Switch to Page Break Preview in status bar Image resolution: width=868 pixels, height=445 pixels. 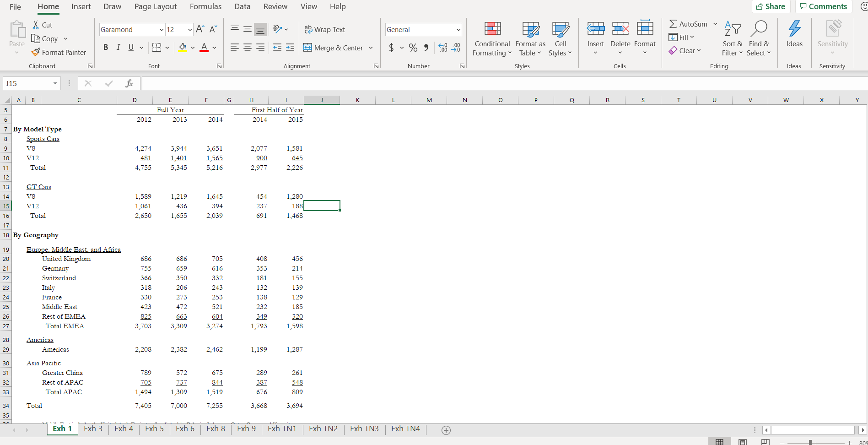coord(765,442)
